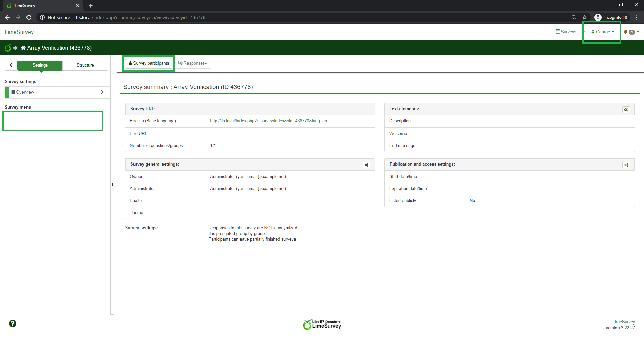Expand the Responses dropdown menu
The image size is (644, 349).
(x=193, y=63)
